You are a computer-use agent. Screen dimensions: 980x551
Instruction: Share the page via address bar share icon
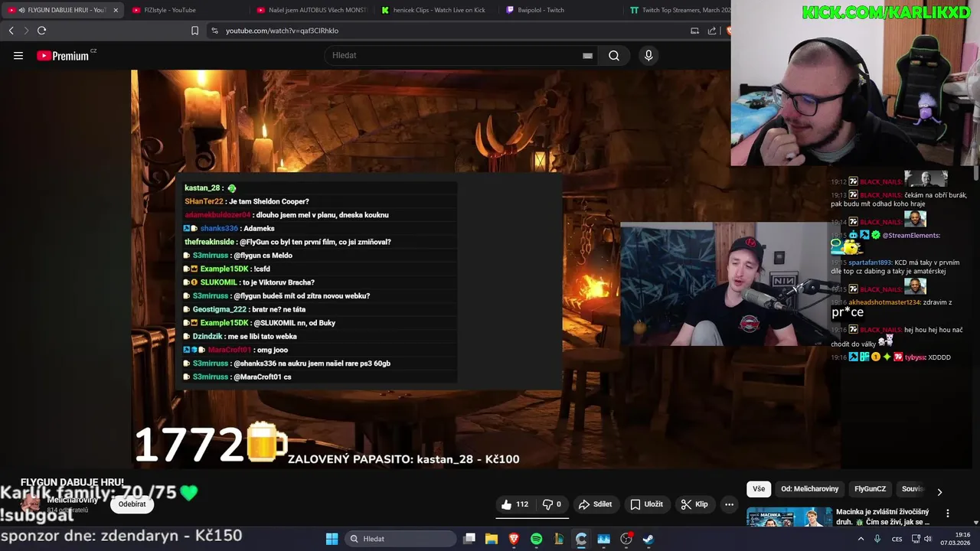712,31
